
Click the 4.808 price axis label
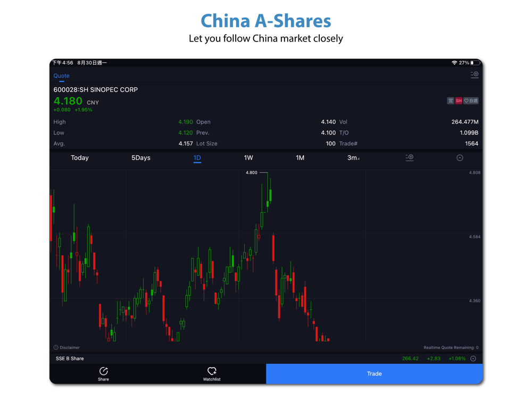click(475, 173)
